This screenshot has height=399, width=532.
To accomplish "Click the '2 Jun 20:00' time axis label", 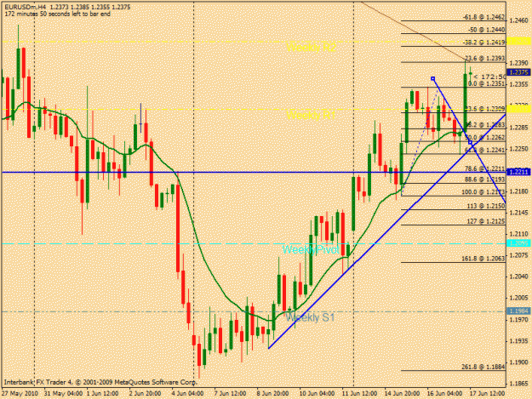I will tap(145, 394).
